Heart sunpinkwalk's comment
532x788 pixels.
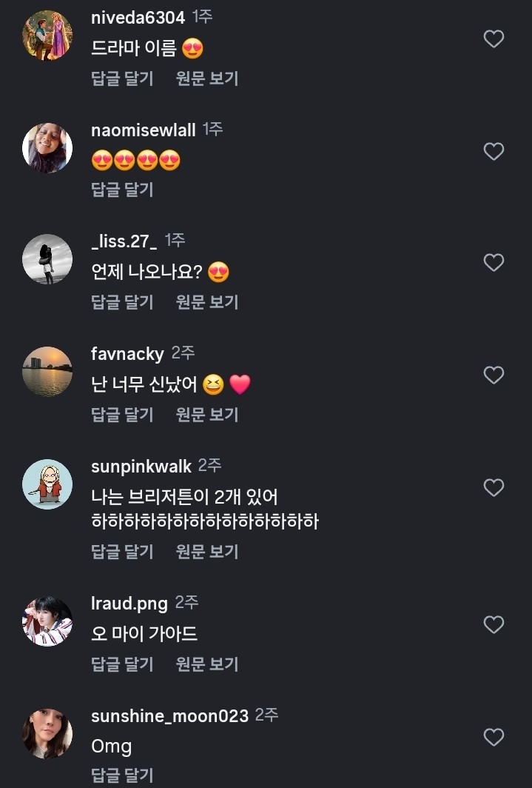(x=494, y=488)
